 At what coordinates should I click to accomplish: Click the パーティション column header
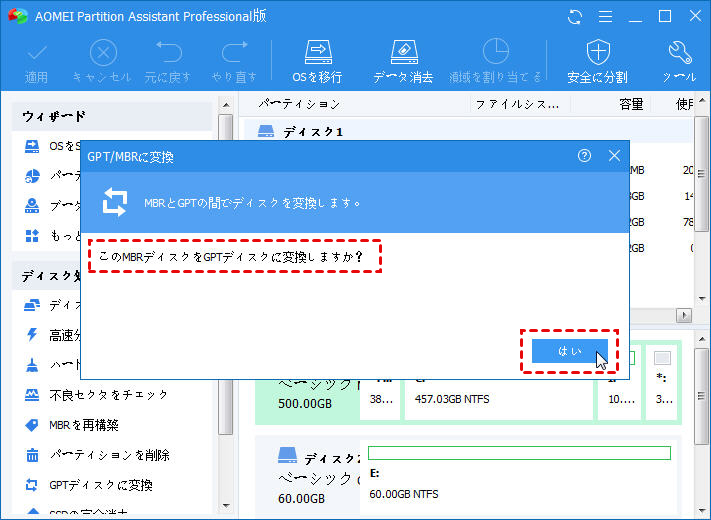click(299, 104)
